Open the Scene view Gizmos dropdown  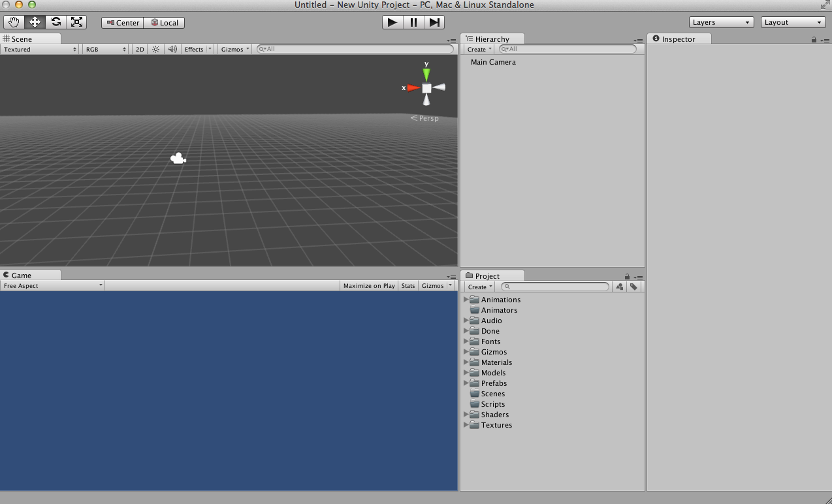pyautogui.click(x=235, y=49)
